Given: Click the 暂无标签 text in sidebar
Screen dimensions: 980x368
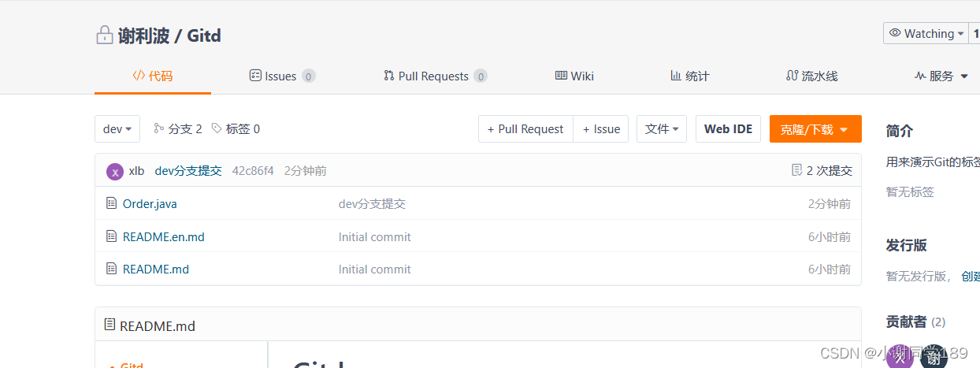Looking at the screenshot, I should 910,191.
